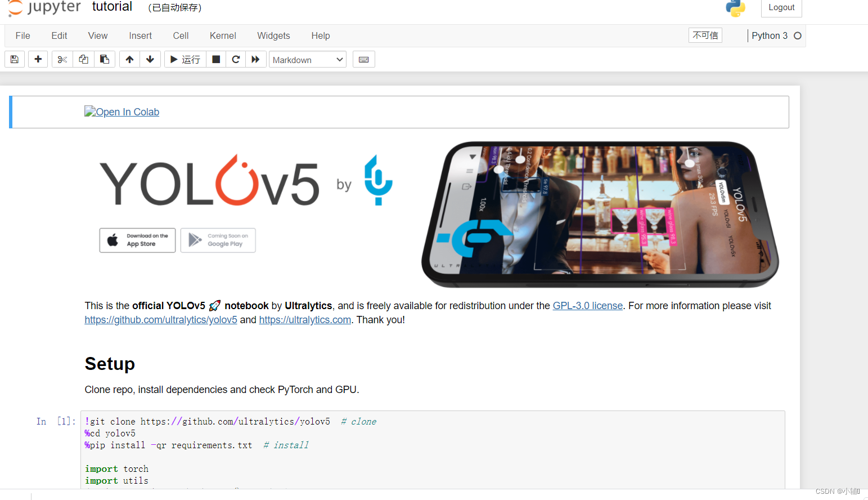Click the import torch code line
This screenshot has height=500, width=868.
coord(117,468)
